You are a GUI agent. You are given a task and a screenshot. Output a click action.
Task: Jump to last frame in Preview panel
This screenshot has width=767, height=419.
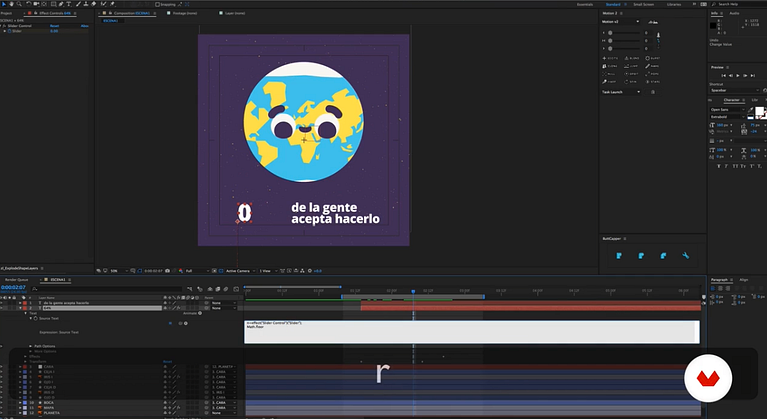click(752, 76)
